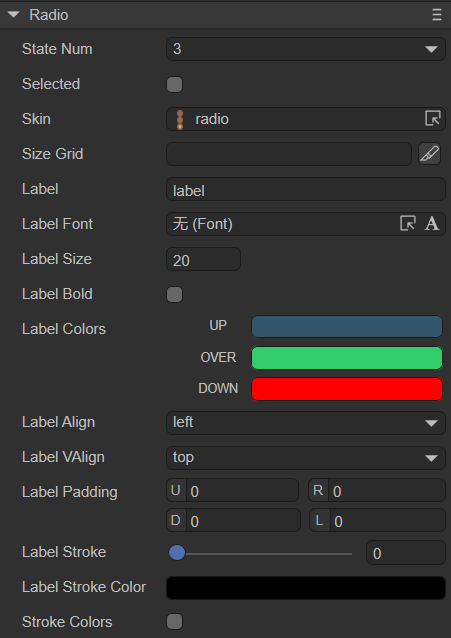Click the radio skin thumbnail icon
The height and width of the screenshot is (638, 451).
click(x=180, y=120)
